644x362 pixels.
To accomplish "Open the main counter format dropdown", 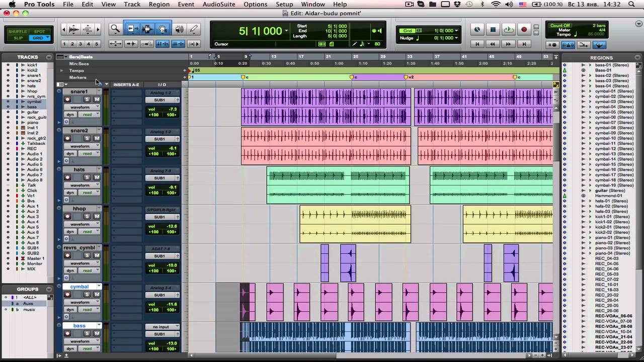I will 287,31.
